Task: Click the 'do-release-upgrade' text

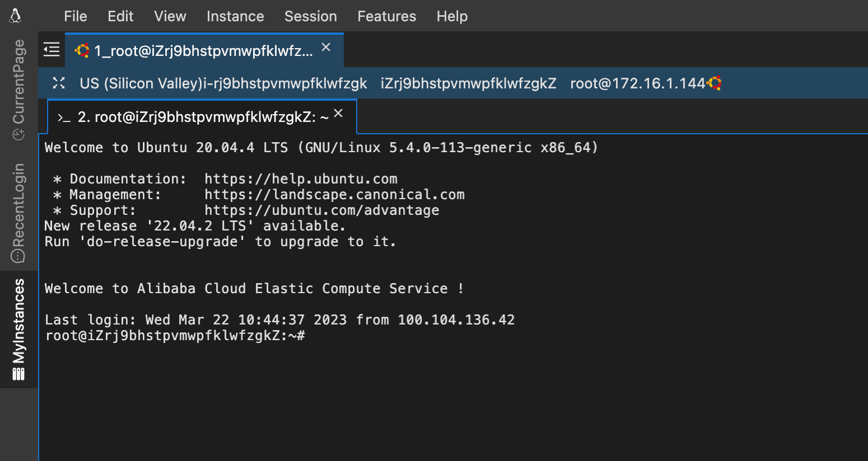Action: click(162, 242)
